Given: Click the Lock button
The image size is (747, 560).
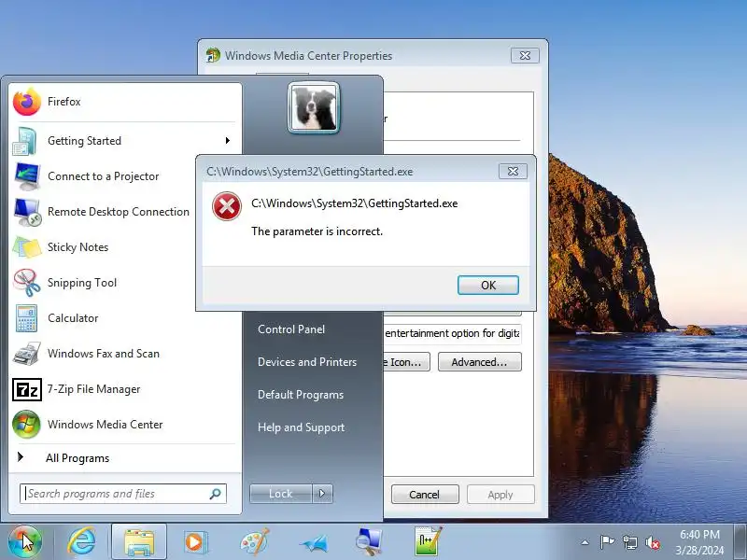Looking at the screenshot, I should click(281, 494).
